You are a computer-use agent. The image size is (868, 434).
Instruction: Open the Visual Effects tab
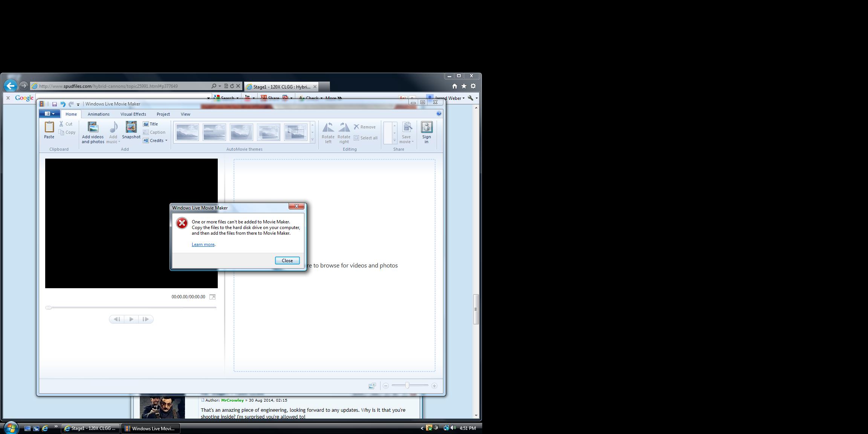[x=133, y=114]
